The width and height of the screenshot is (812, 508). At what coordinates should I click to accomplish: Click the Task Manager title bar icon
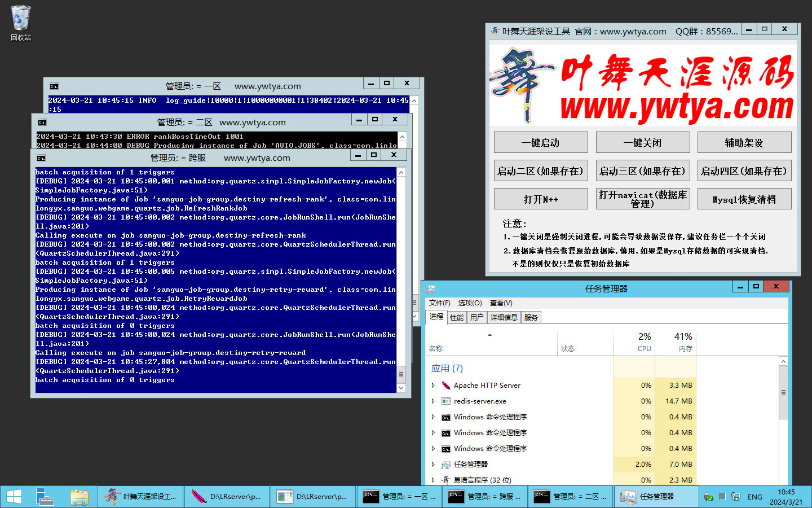431,288
